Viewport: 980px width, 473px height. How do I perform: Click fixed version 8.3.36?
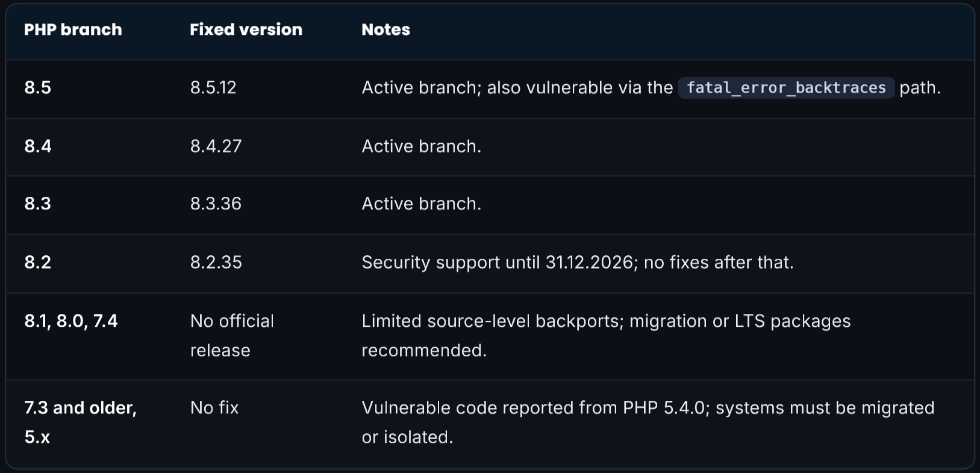tap(216, 204)
